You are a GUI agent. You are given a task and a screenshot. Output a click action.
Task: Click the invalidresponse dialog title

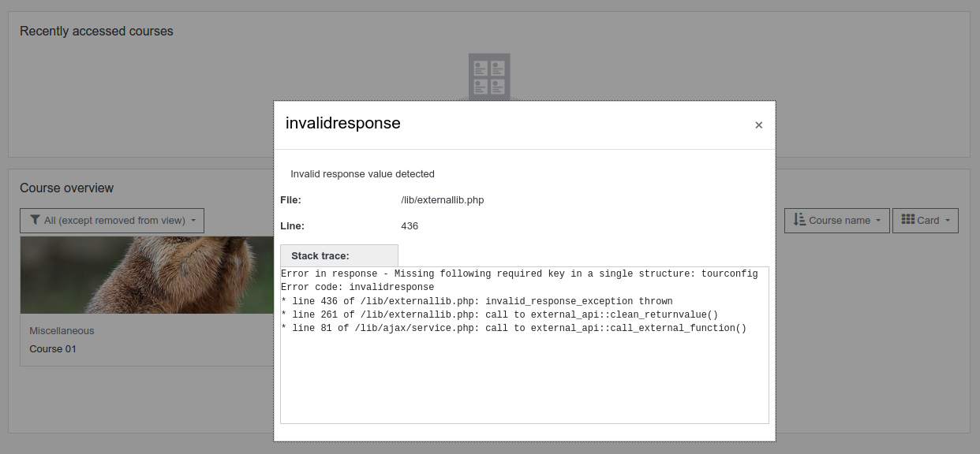[x=343, y=123]
